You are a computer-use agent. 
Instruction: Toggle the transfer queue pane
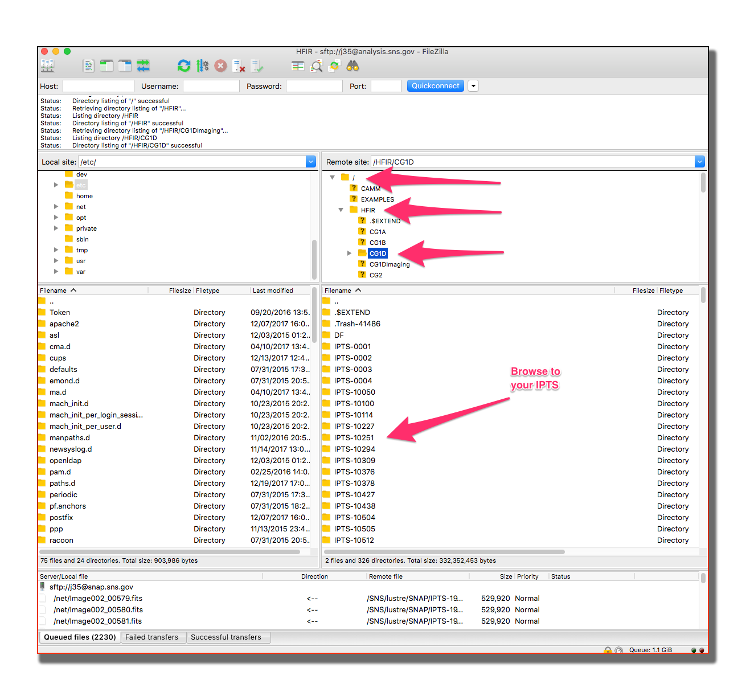[143, 66]
